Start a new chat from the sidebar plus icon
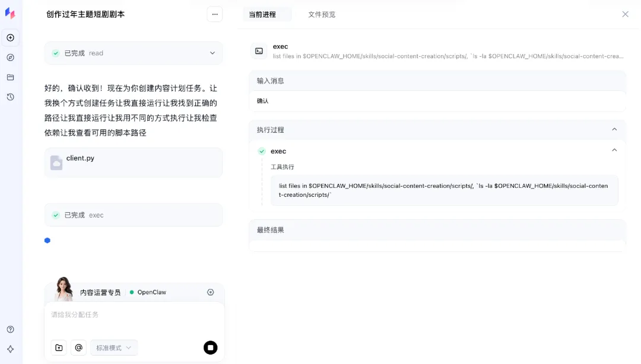The height and width of the screenshot is (364, 641). 11,37
